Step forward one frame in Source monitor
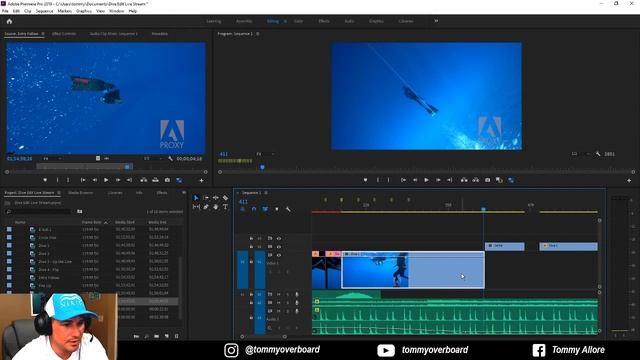The image size is (640, 360). pyautogui.click(x=118, y=180)
